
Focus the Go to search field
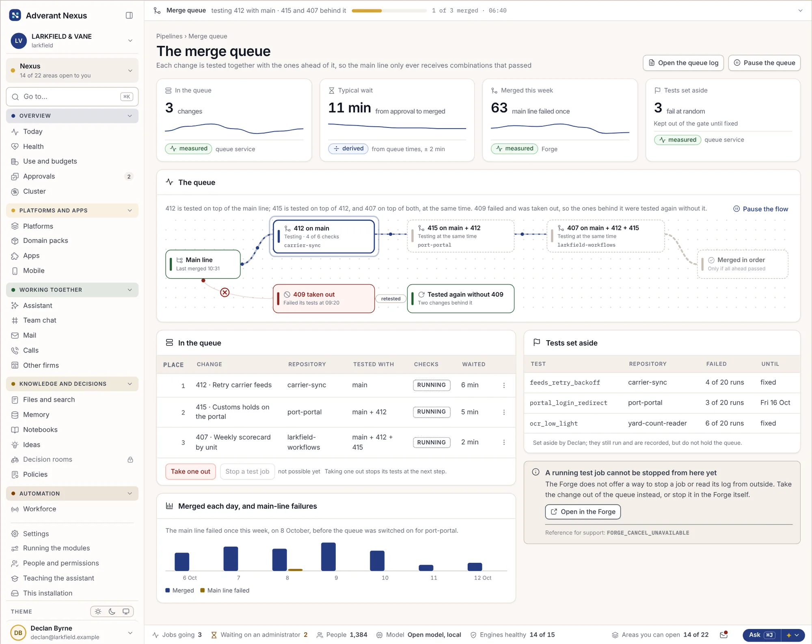coord(72,97)
